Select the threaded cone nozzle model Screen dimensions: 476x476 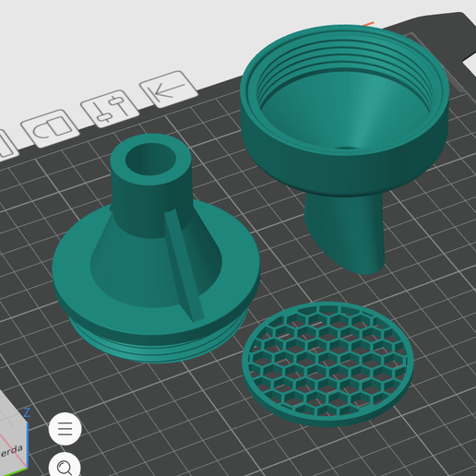pos(156,249)
